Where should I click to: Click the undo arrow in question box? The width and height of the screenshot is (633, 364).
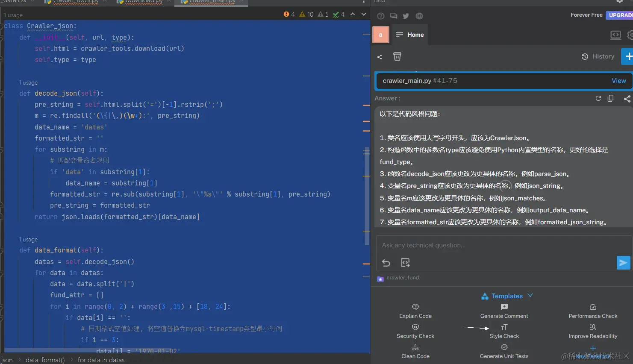[386, 263]
